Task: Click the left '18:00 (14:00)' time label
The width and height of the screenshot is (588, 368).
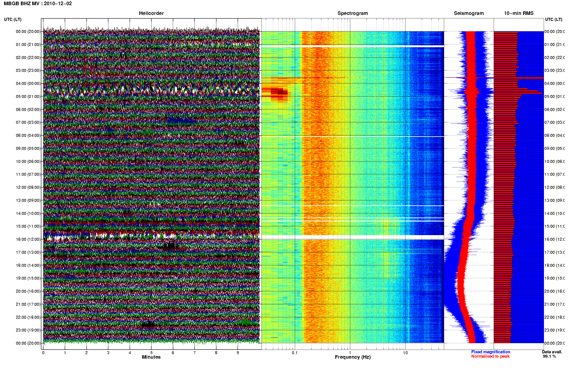Action: pyautogui.click(x=28, y=265)
